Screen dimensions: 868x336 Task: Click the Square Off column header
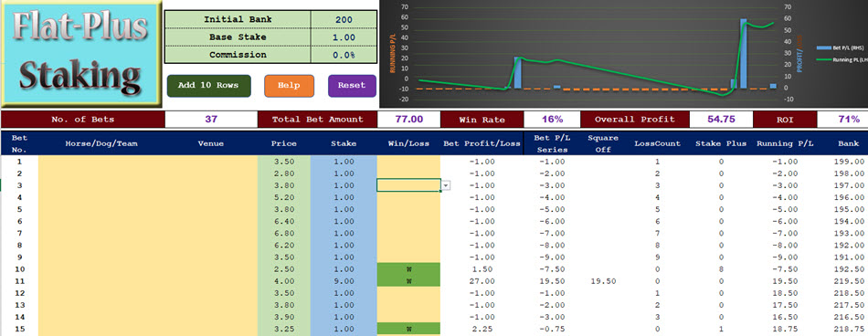pos(603,143)
